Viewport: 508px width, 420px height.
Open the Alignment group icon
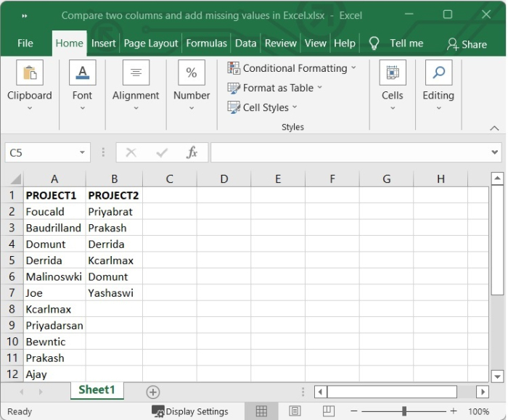click(x=136, y=73)
